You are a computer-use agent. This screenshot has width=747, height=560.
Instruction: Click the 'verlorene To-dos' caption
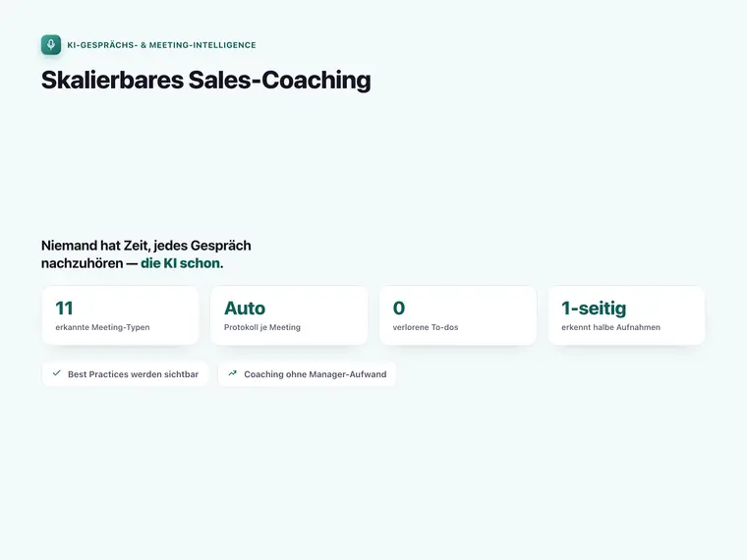click(426, 327)
